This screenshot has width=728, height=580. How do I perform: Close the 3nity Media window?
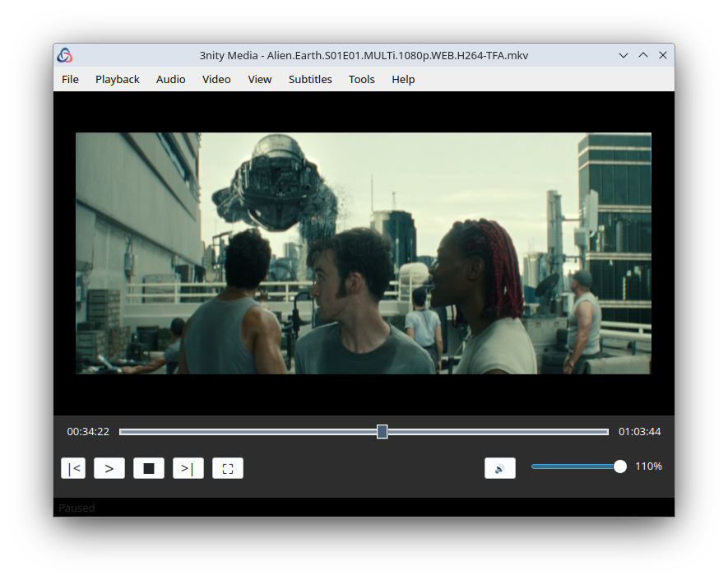pos(663,55)
